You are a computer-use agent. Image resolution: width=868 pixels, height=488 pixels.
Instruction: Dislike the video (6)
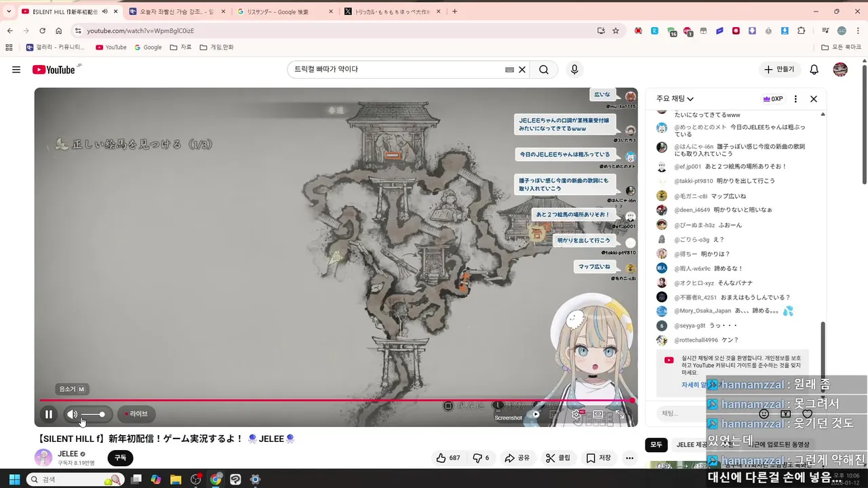tap(481, 458)
